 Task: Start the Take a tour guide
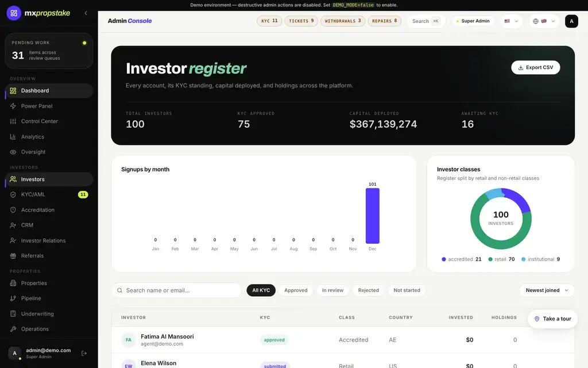(x=552, y=319)
